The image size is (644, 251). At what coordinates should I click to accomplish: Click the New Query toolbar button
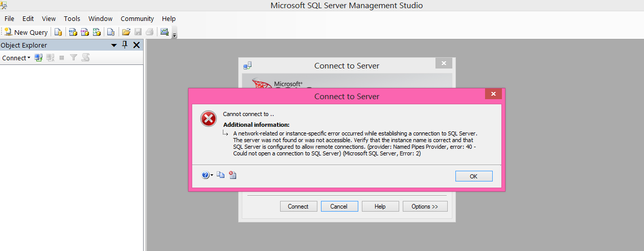point(26,32)
